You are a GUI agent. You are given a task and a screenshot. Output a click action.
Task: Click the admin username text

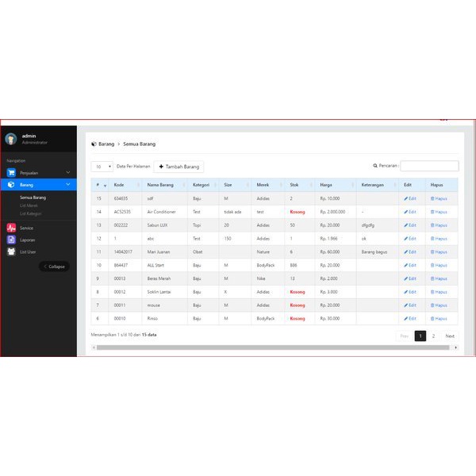(29, 136)
